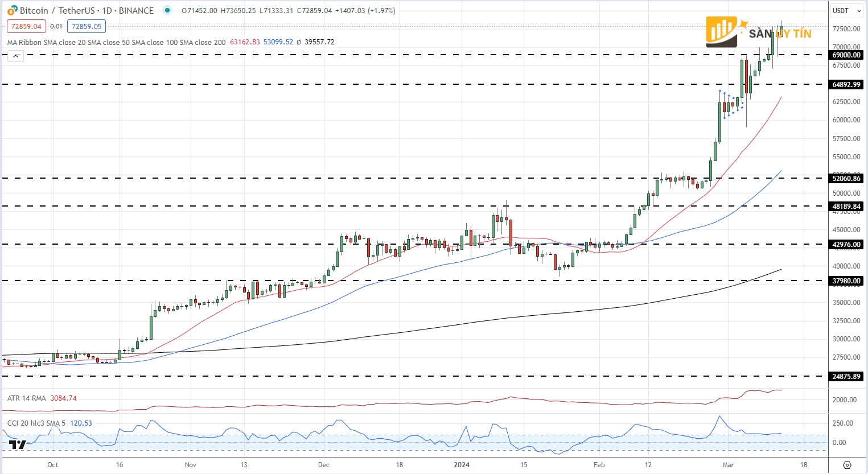Click the Feb label on the time axis
This screenshot has height=474, width=868.
tap(599, 465)
